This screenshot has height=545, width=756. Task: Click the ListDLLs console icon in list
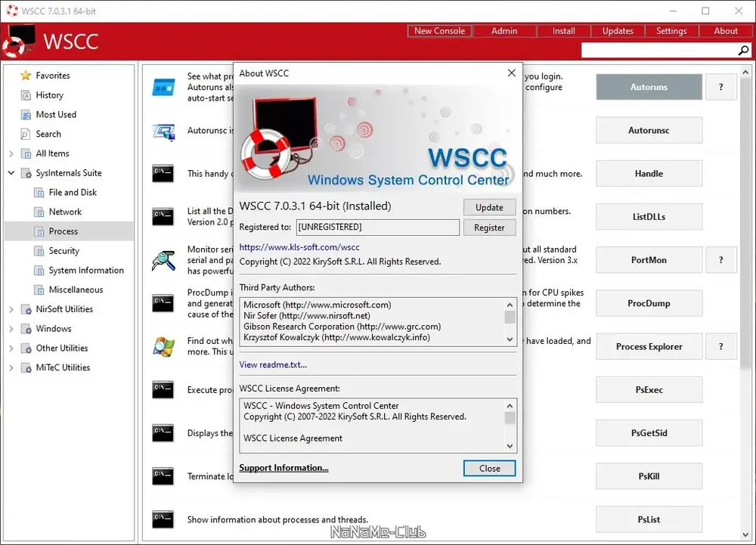[x=163, y=217]
